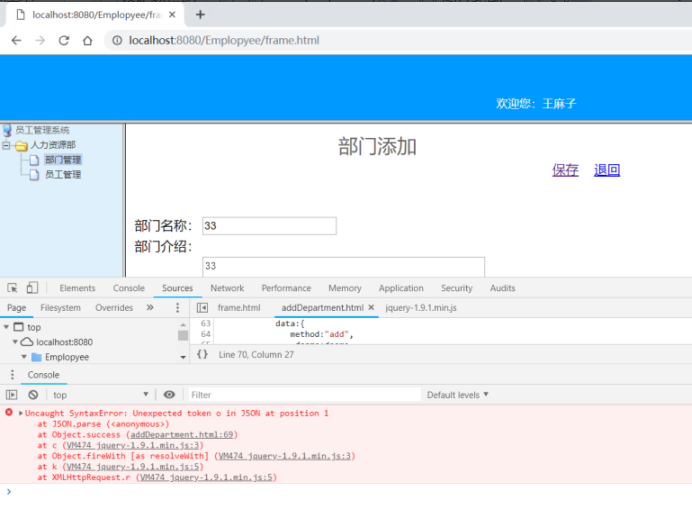Open the top context selector dropdown
This screenshot has width=692, height=526.
coord(100,395)
